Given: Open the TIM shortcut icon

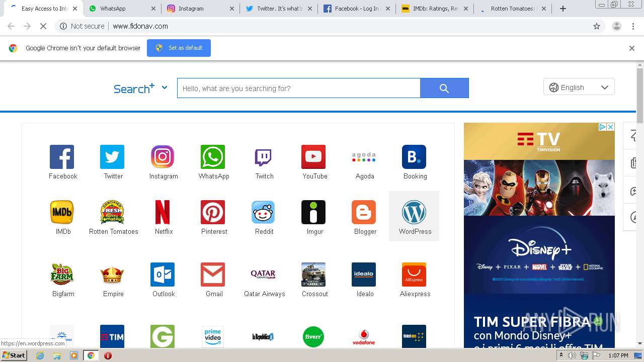Looking at the screenshot, I should pyautogui.click(x=112, y=336).
